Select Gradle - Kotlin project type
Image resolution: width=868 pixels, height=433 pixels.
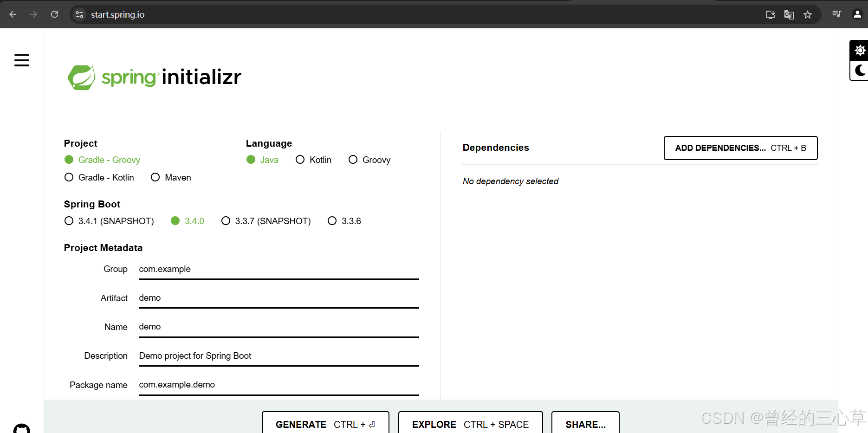point(99,177)
